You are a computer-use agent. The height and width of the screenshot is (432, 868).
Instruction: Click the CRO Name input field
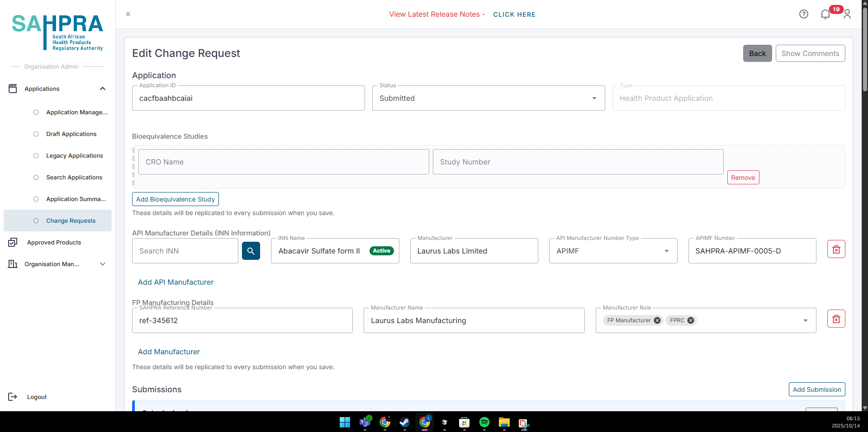(x=283, y=162)
